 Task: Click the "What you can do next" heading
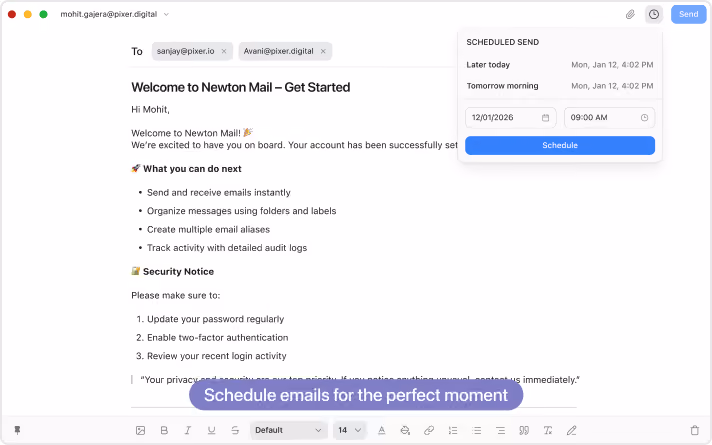click(x=192, y=169)
